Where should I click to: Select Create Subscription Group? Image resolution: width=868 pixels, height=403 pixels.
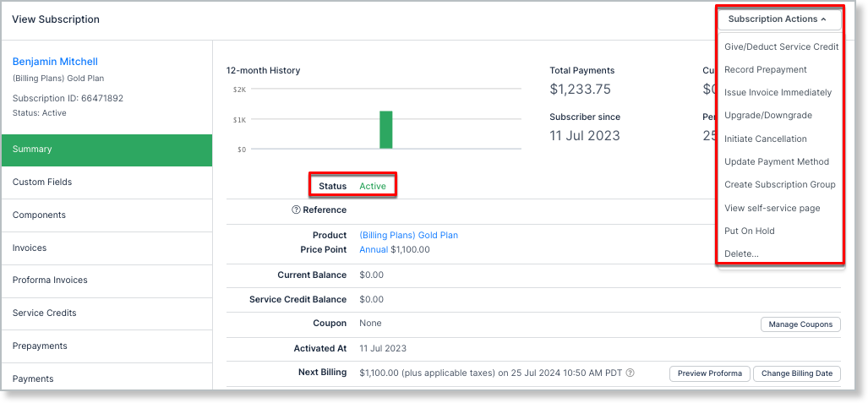tap(779, 184)
